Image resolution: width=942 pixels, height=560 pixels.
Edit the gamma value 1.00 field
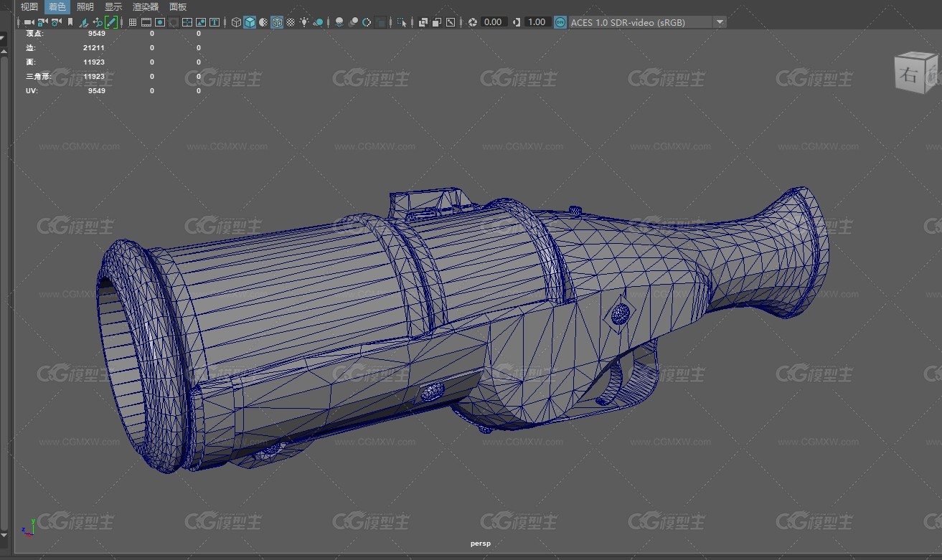click(x=537, y=22)
